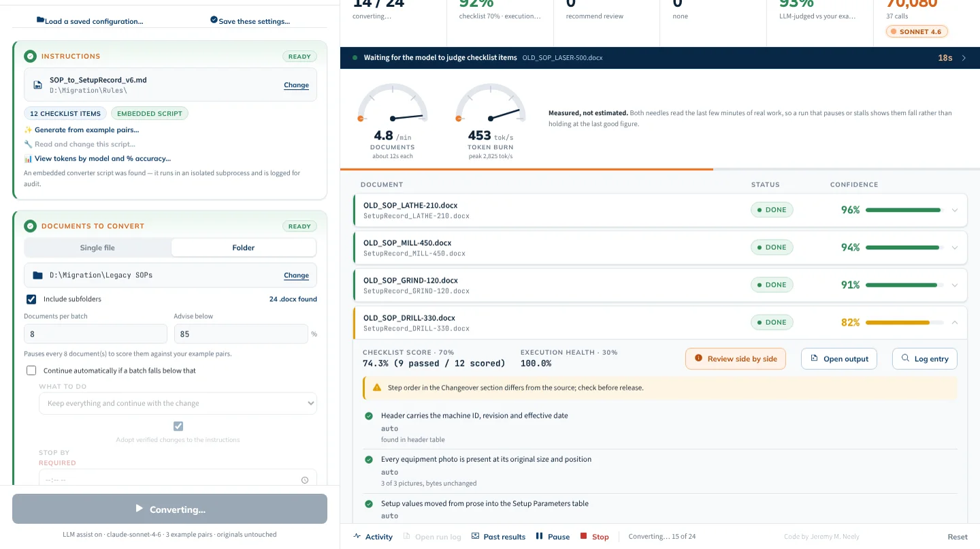Click the 12 CHECKLIST ITEMS badge

coord(65,114)
